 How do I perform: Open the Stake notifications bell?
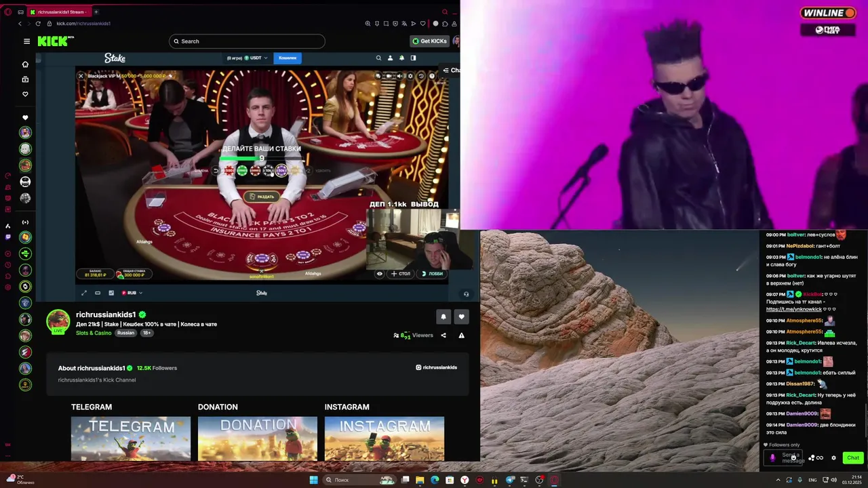click(x=401, y=58)
